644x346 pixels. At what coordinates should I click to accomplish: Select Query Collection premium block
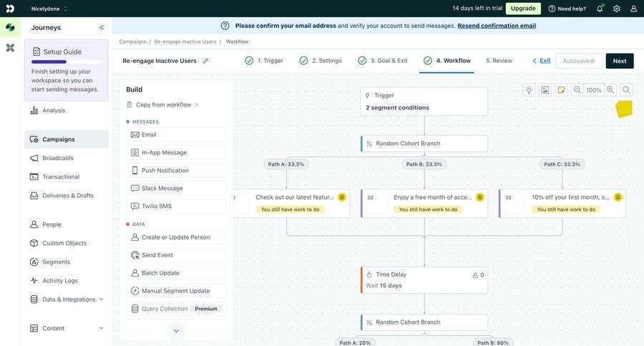pos(176,309)
